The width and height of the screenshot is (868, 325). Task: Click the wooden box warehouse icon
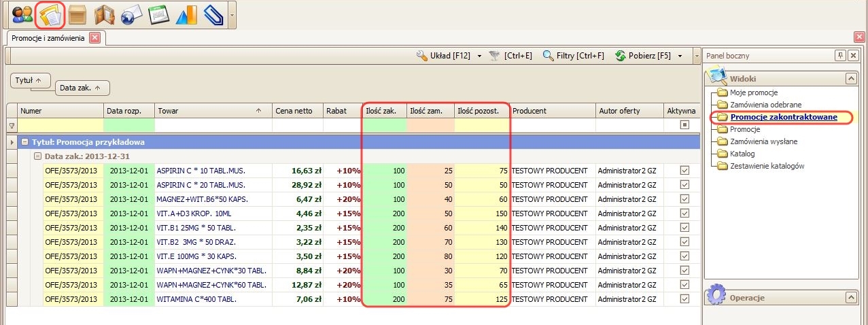77,14
